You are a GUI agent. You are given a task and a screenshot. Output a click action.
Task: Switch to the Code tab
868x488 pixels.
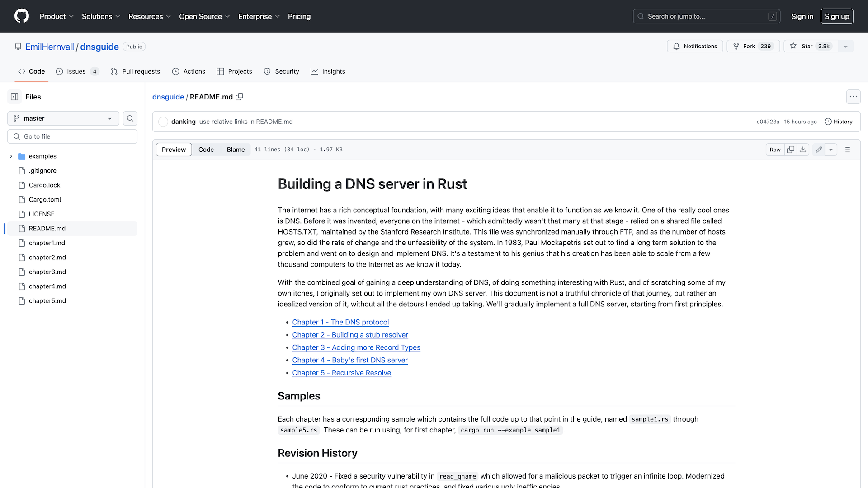tap(31, 71)
